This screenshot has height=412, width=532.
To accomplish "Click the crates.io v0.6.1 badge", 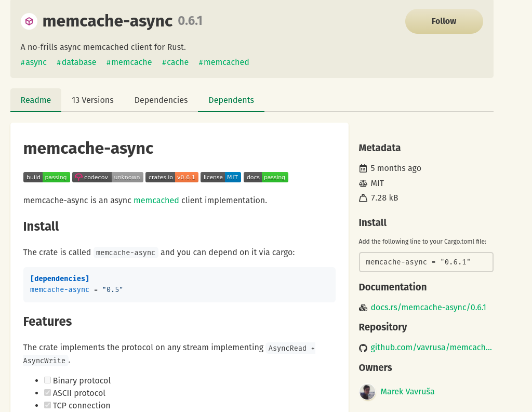I will tap(172, 177).
